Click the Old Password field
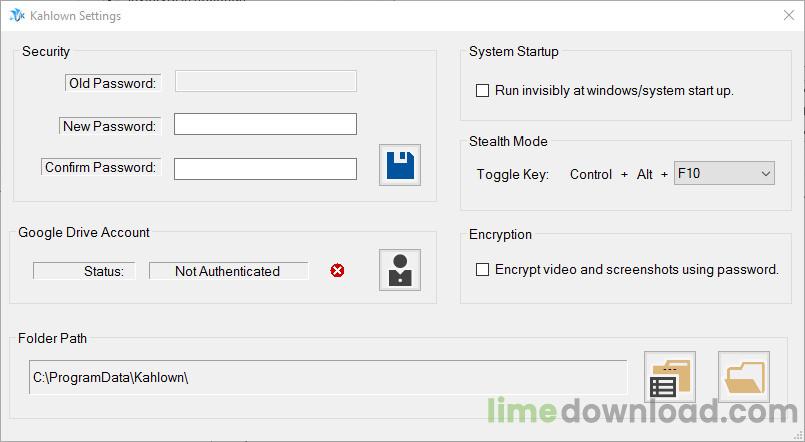 (x=265, y=82)
